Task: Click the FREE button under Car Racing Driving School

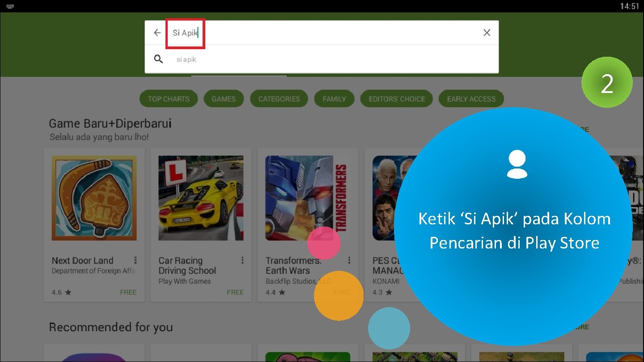Action: click(x=235, y=292)
